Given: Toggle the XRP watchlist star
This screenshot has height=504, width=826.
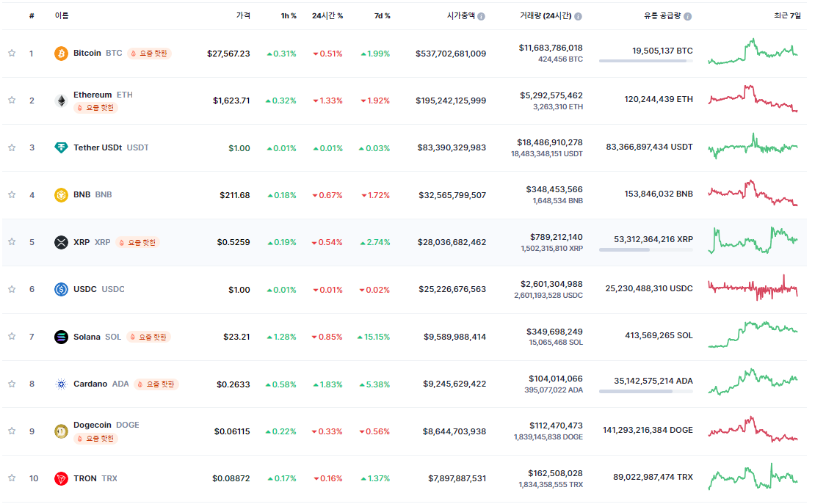Looking at the screenshot, I should (12, 241).
